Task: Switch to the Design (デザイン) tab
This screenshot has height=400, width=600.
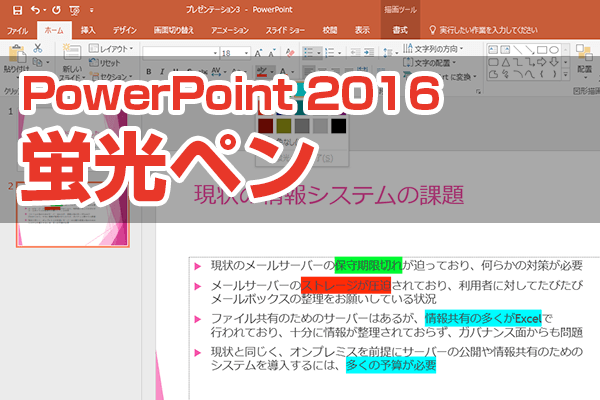Action: pos(125,30)
